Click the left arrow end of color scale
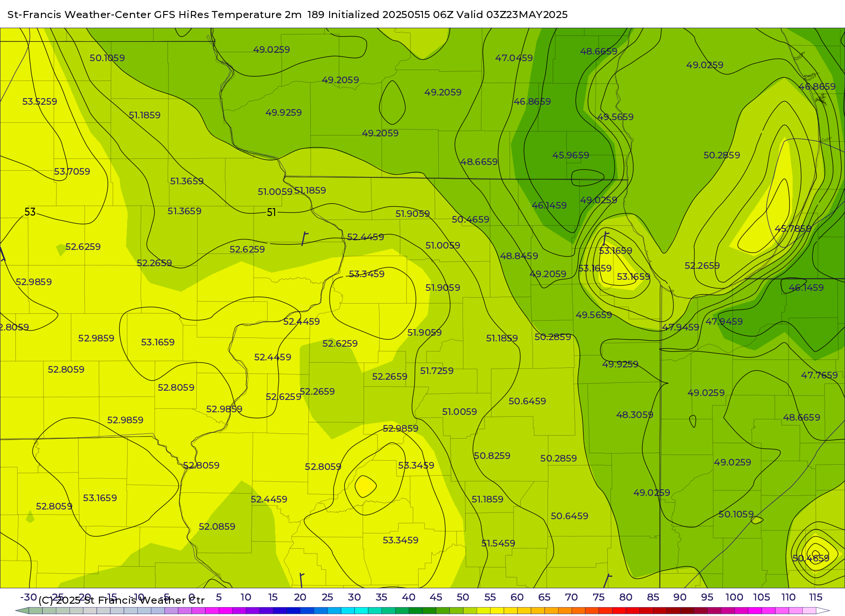Screen dimensions: 845x616 (22, 611)
